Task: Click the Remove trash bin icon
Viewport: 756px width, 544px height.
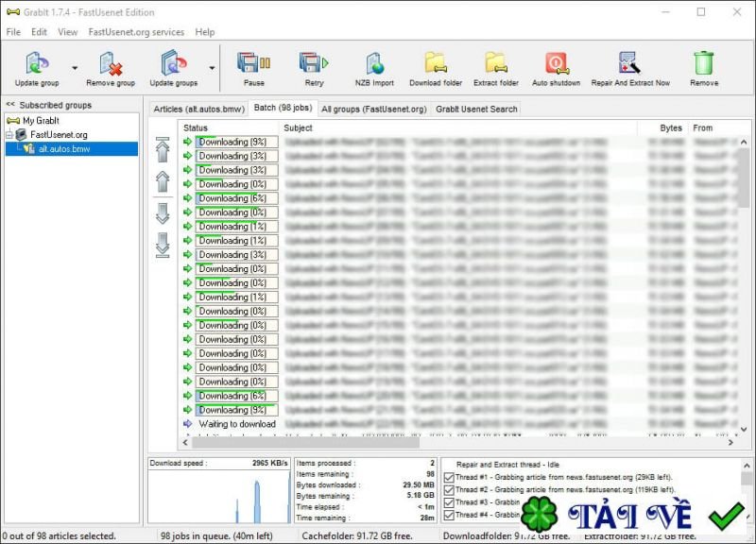Action: 703,64
